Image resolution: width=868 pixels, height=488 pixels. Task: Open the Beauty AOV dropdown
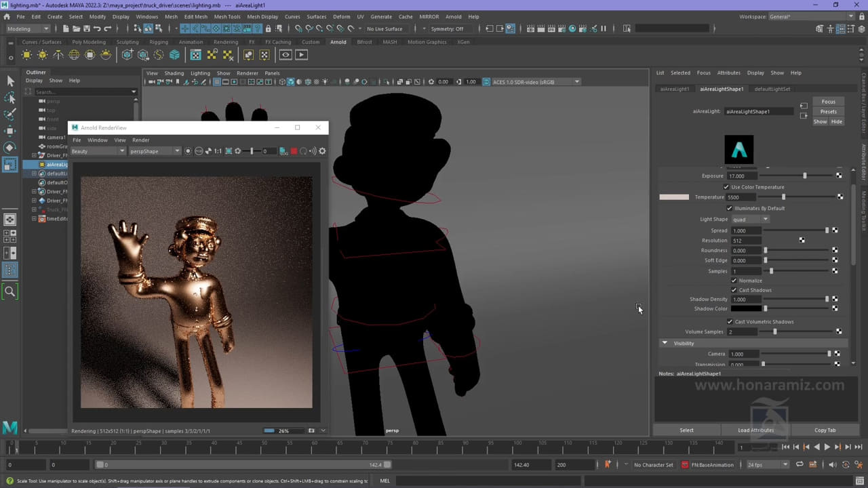point(98,151)
